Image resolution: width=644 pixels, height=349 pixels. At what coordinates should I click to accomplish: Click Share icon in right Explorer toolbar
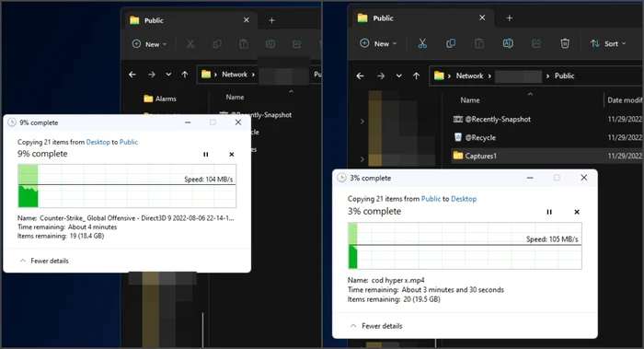point(536,43)
